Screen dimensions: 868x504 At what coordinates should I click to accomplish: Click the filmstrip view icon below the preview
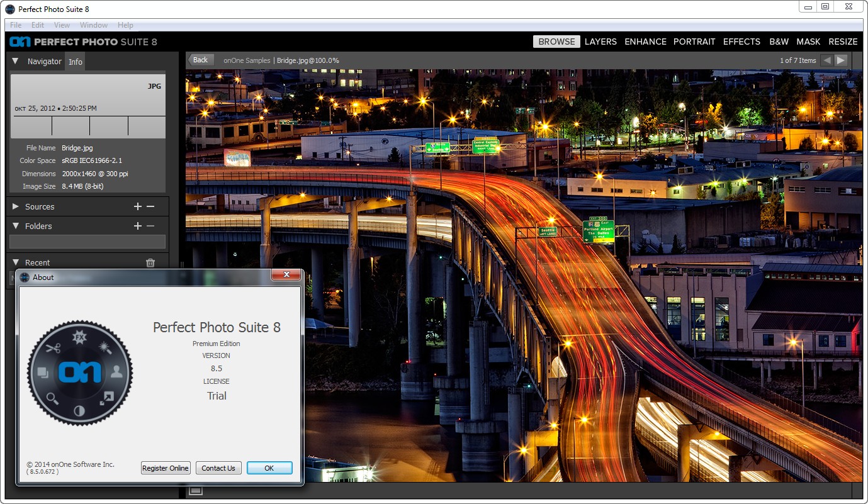[195, 491]
